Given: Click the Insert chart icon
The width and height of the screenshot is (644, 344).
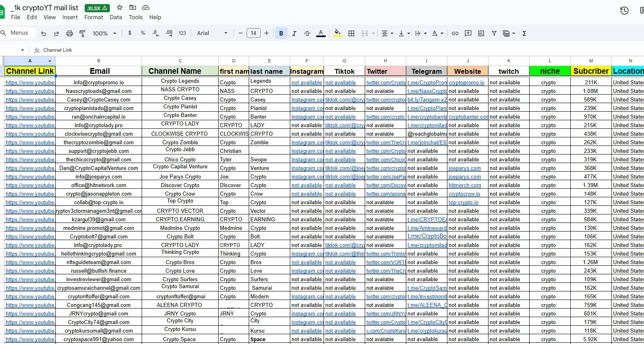Looking at the screenshot, I should click(481, 33).
